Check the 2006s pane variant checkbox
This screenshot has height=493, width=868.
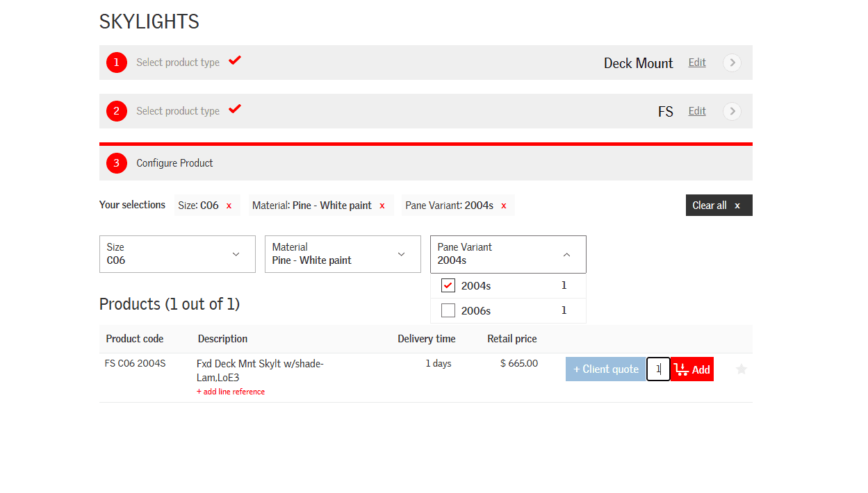(x=448, y=310)
